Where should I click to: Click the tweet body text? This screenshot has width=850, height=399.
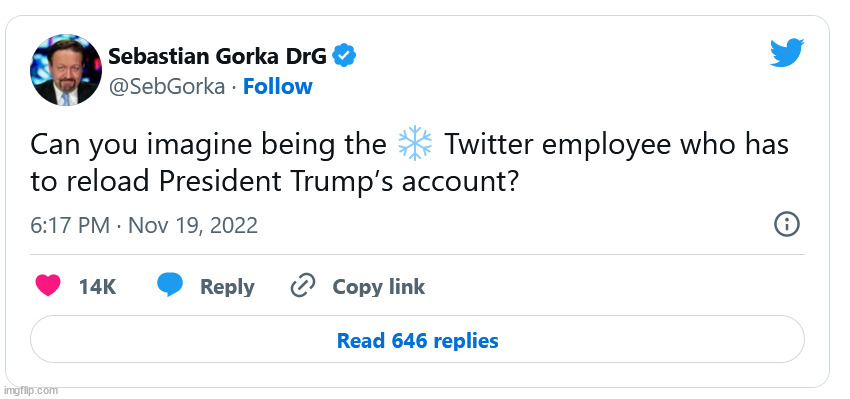(x=409, y=163)
